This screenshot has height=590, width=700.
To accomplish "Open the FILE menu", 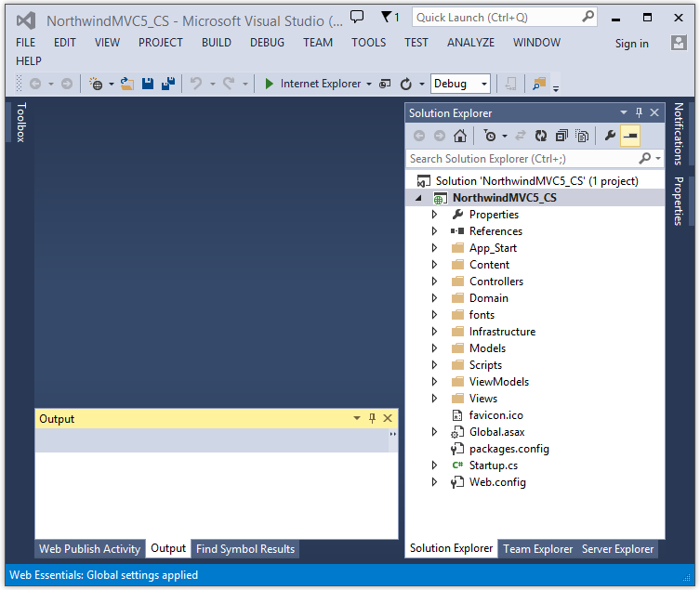I will tap(25, 43).
